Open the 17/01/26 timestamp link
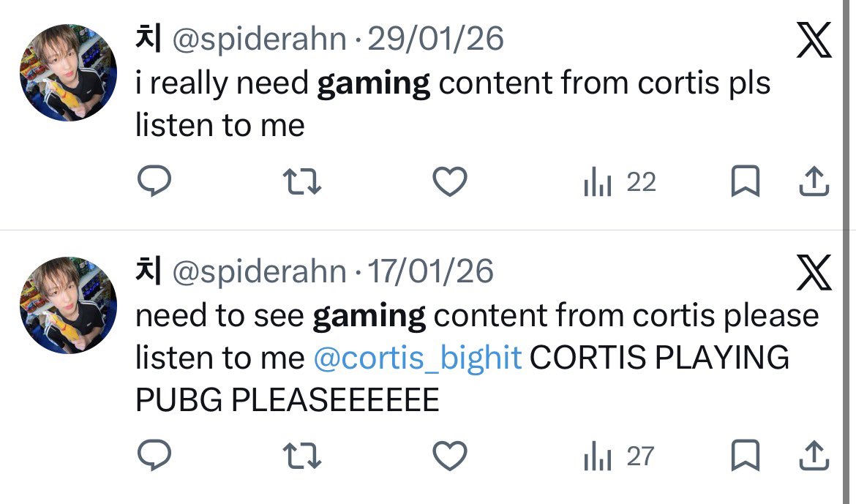856x504 pixels. point(431,271)
